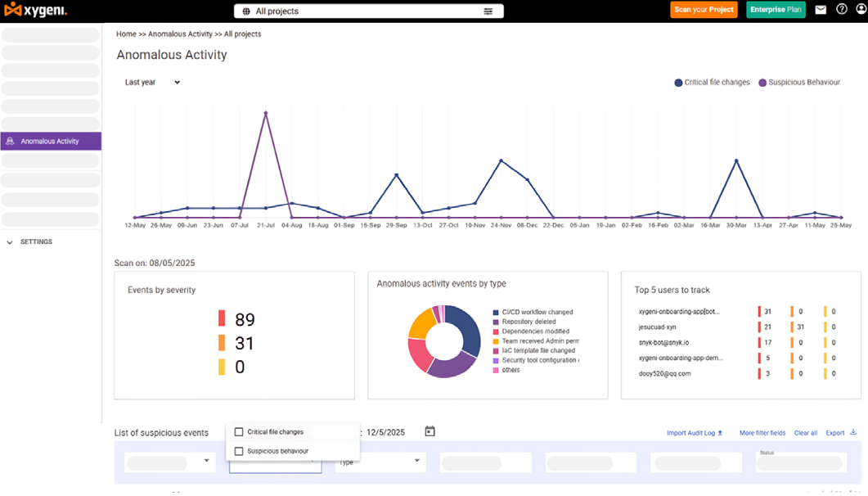Click the globe icon in project selector
The height and width of the screenshot is (496, 868).
(245, 11)
